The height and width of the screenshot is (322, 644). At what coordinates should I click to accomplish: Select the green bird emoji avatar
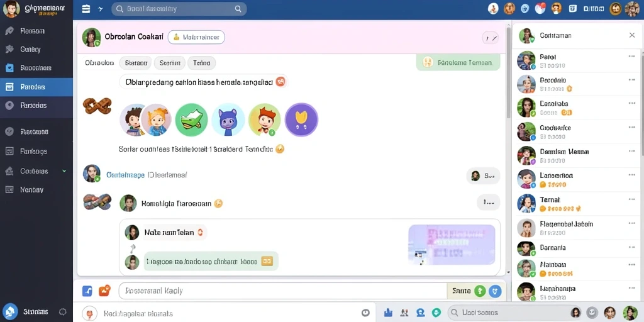pos(191,120)
